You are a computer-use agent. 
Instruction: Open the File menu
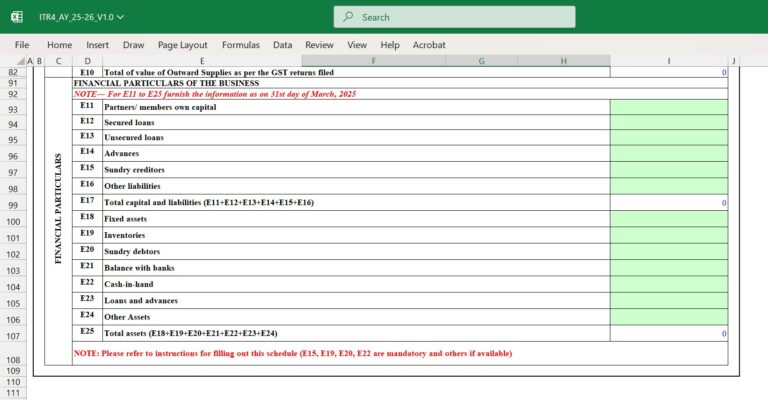click(22, 45)
